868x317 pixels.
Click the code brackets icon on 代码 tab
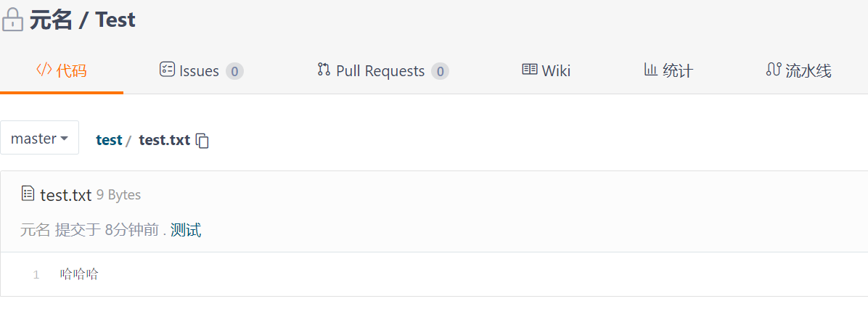point(44,70)
